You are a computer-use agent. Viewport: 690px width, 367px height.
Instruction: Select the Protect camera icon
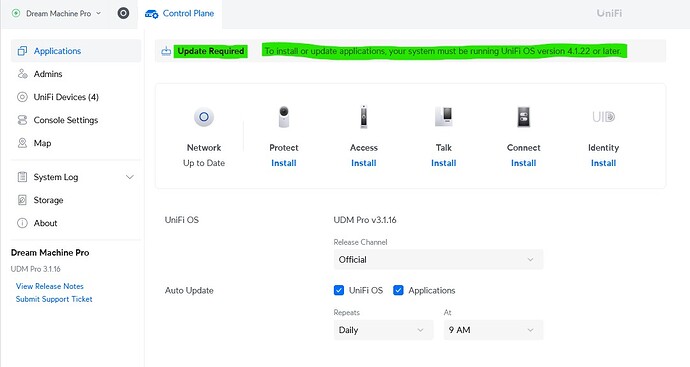(x=284, y=117)
